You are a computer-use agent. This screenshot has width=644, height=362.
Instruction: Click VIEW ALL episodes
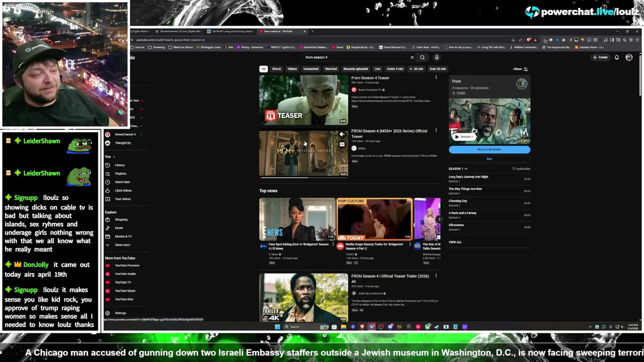coord(455,242)
